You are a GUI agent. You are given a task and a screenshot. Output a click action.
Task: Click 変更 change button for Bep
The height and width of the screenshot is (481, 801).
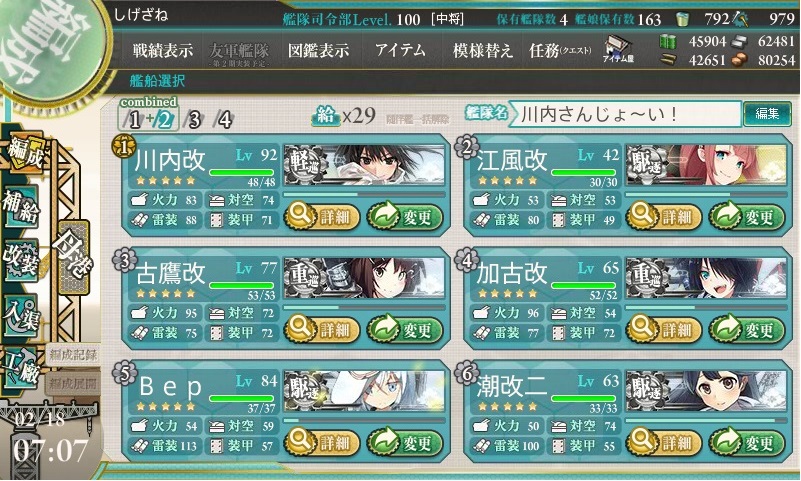pos(405,442)
